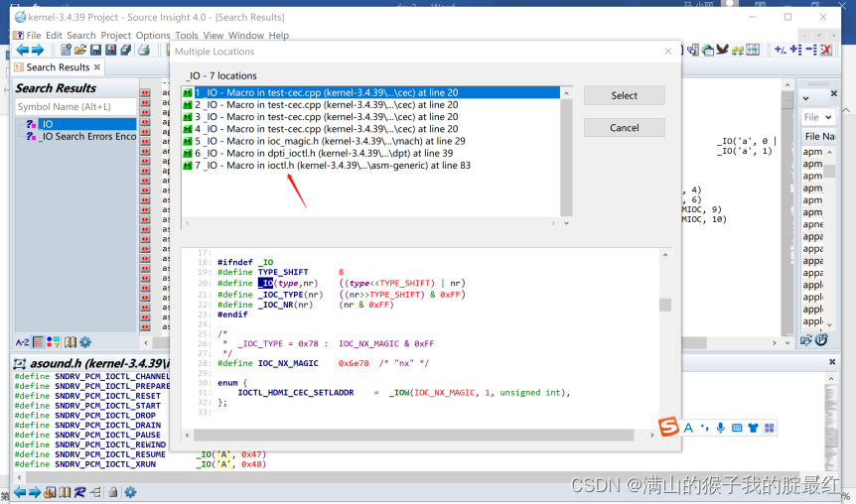Select the '_IO Search Errors Enco' tree entry
The width and height of the screenshot is (856, 504).
[87, 136]
